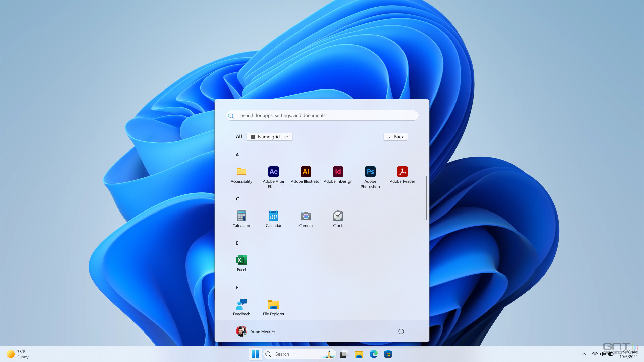Viewport: 644px width, 362px height.
Task: Click the Back button
Action: pyautogui.click(x=395, y=136)
